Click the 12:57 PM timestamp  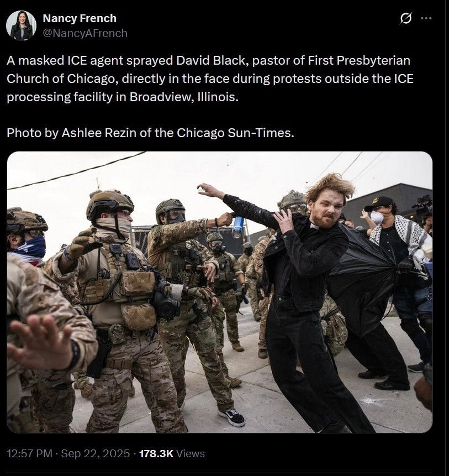click(x=29, y=453)
